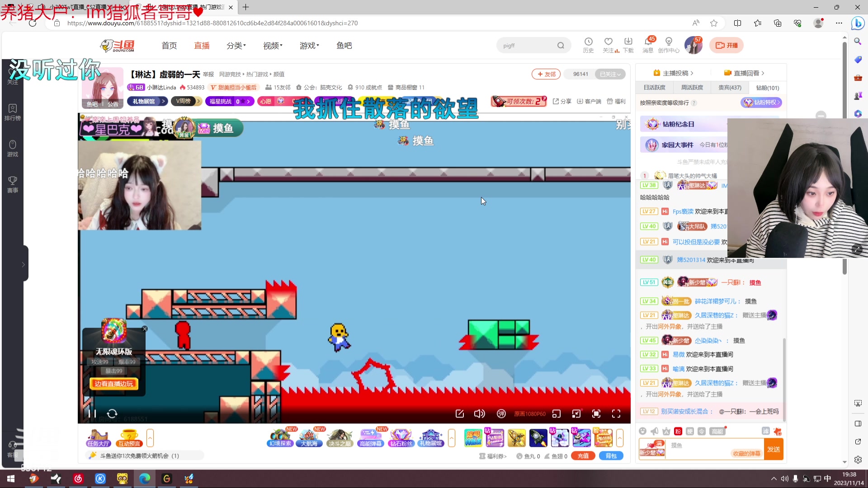
Task: Switch to the 贵宾(437) tab
Action: [730, 88]
